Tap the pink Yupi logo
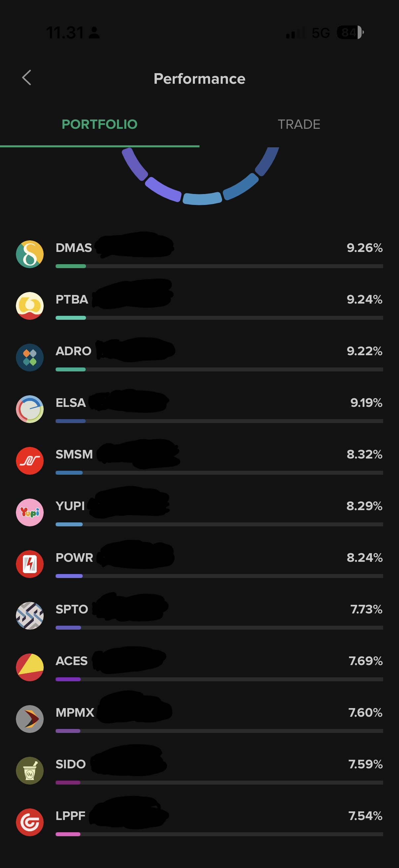This screenshot has height=868, width=399. [x=30, y=512]
